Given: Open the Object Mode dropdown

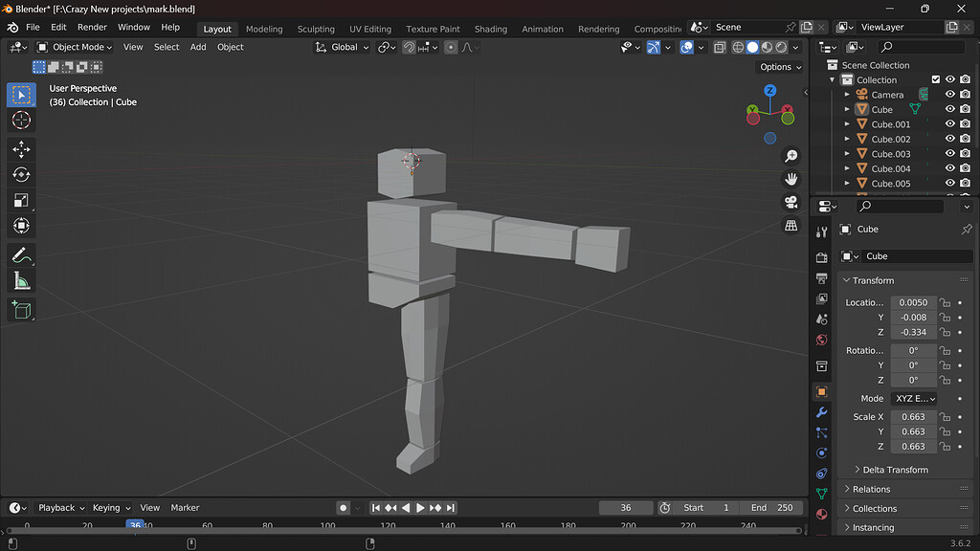Looking at the screenshot, I should pos(74,47).
